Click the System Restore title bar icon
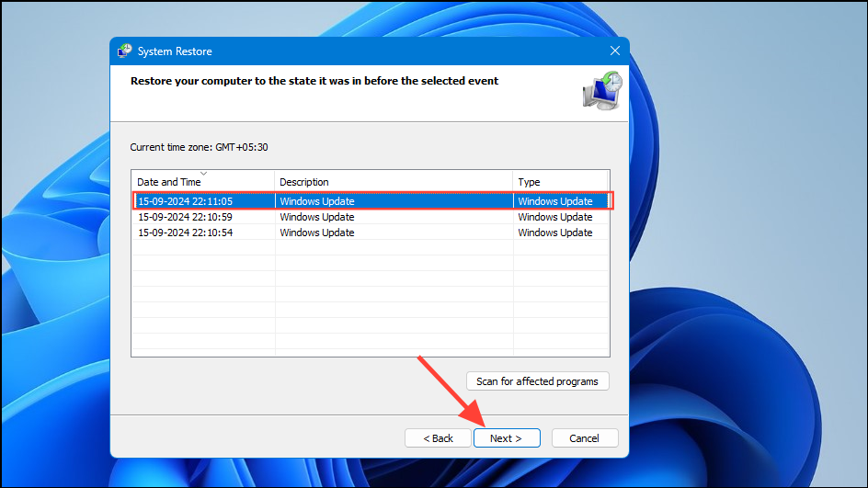The image size is (868, 488). tap(124, 51)
